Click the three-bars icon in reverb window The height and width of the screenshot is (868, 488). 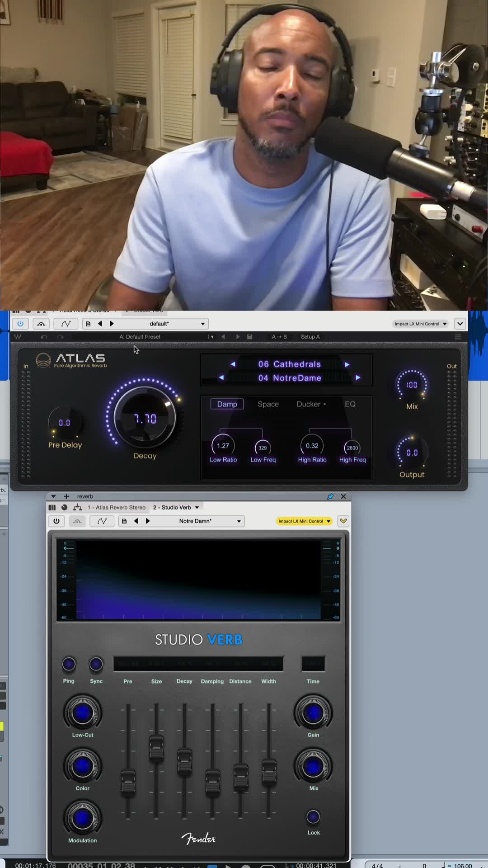(x=52, y=508)
